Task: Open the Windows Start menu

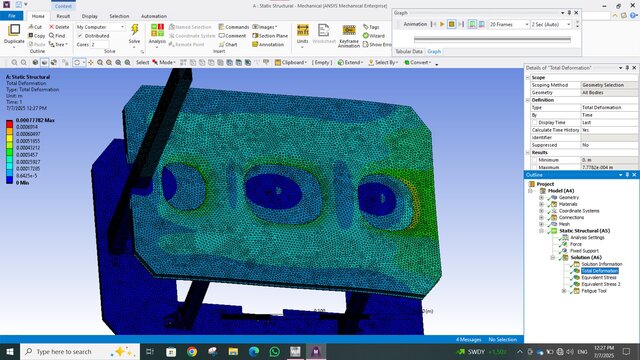Action: [10, 351]
